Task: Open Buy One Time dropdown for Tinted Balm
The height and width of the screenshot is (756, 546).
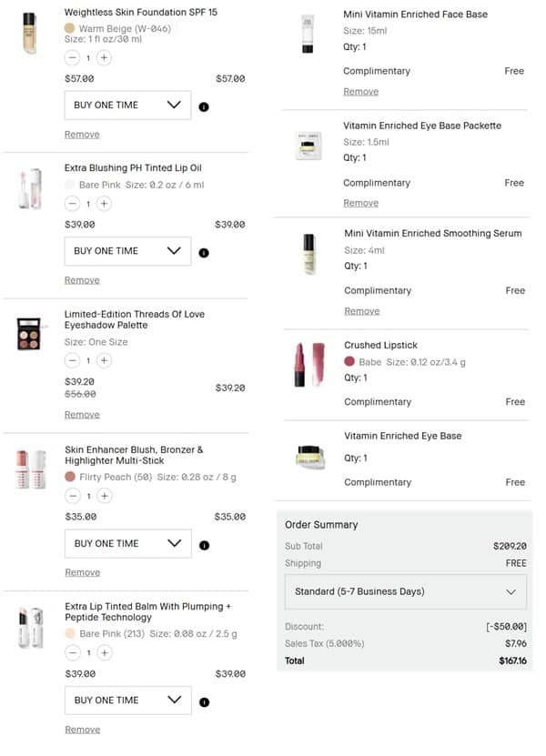Action: click(127, 701)
